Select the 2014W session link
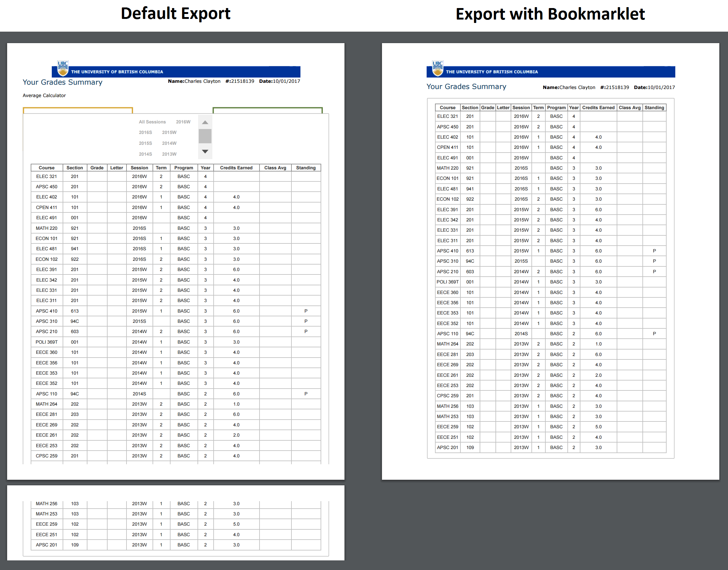This screenshot has height=570, width=728. click(169, 143)
